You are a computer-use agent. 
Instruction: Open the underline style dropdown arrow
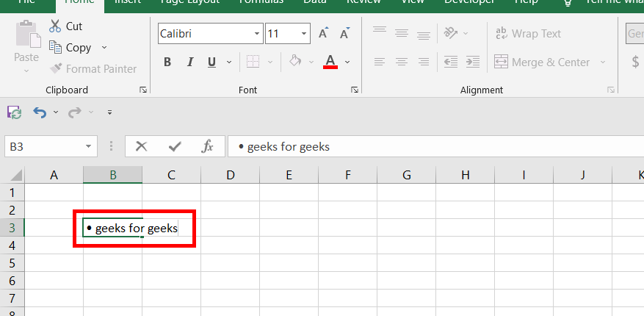pyautogui.click(x=229, y=62)
